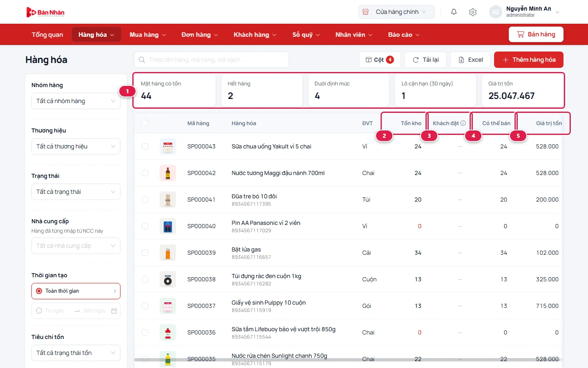Click the user avatar icon
The width and height of the screenshot is (588, 368).
tap(495, 12)
